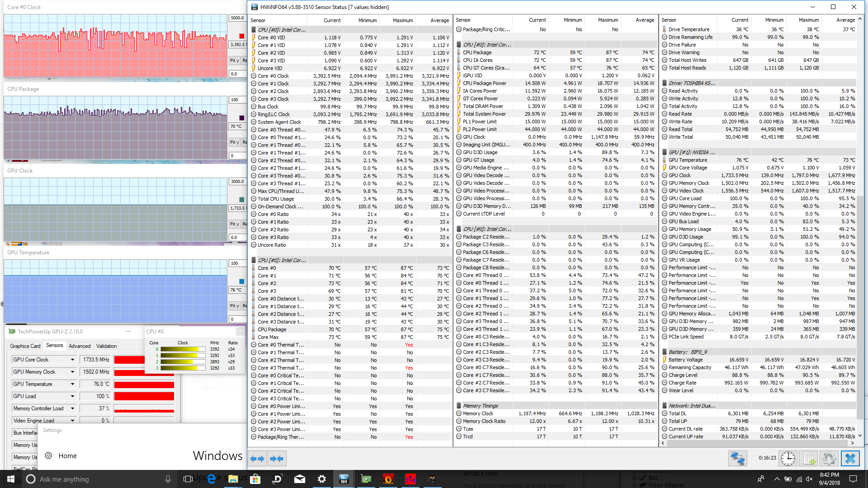Click the blue X close sensors button

coord(850,459)
